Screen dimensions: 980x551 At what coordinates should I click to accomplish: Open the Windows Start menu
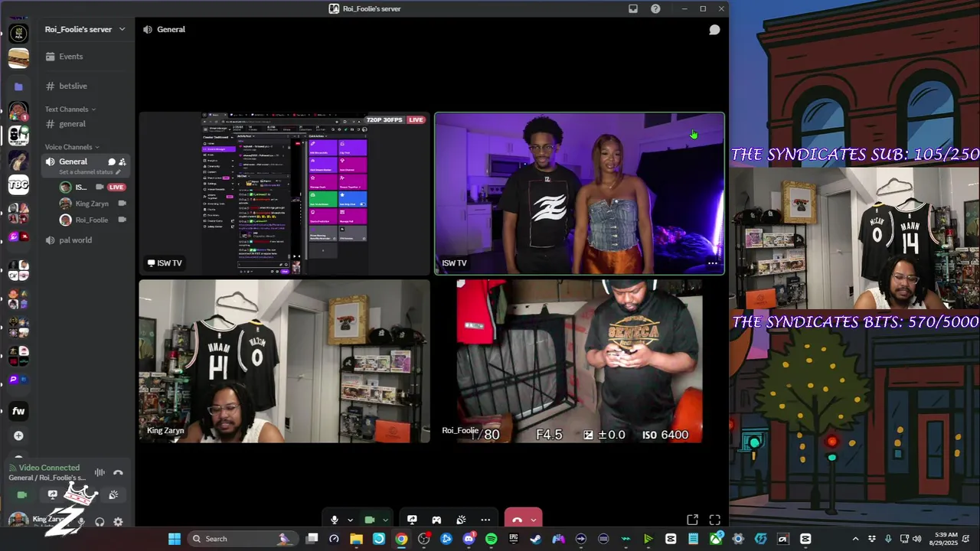point(174,539)
